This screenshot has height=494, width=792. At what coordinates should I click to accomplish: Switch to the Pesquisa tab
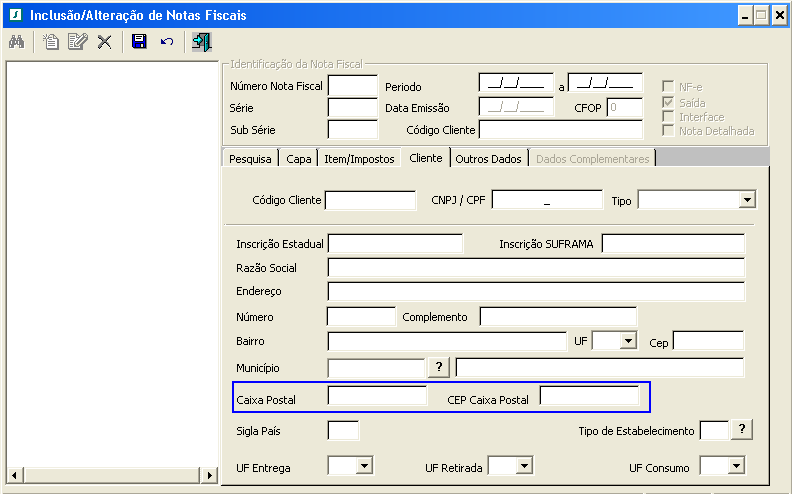click(x=250, y=158)
